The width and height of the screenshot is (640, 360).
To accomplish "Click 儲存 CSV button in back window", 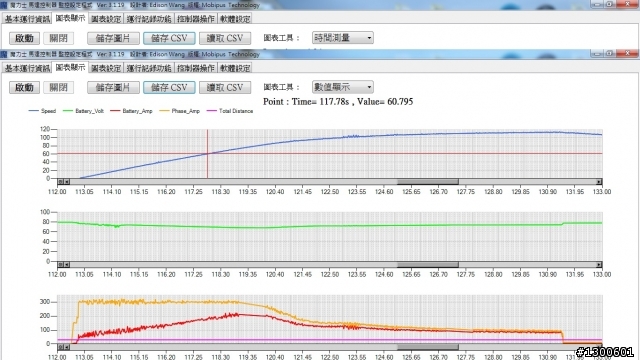I will [169, 38].
